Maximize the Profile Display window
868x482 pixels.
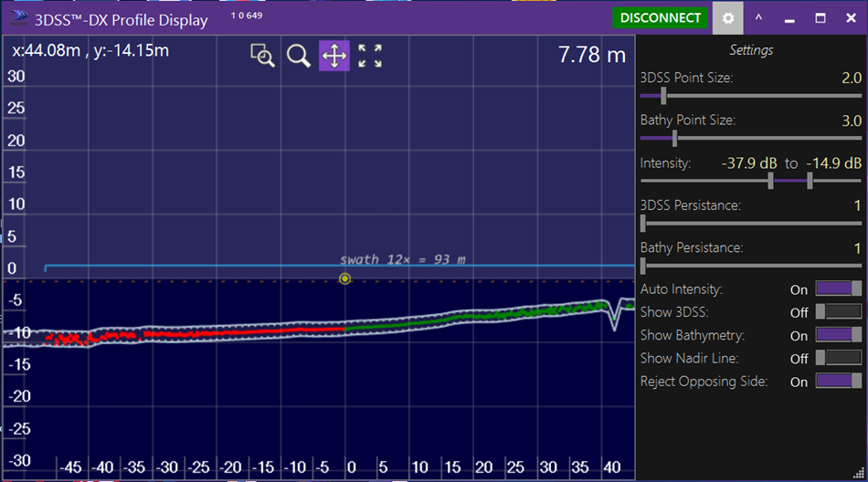coord(820,18)
